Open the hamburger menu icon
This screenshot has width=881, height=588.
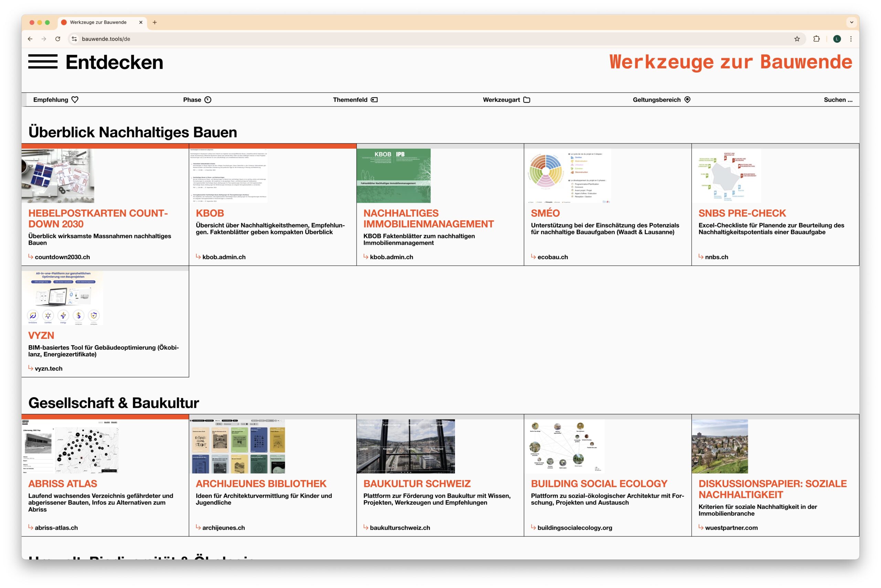(43, 62)
